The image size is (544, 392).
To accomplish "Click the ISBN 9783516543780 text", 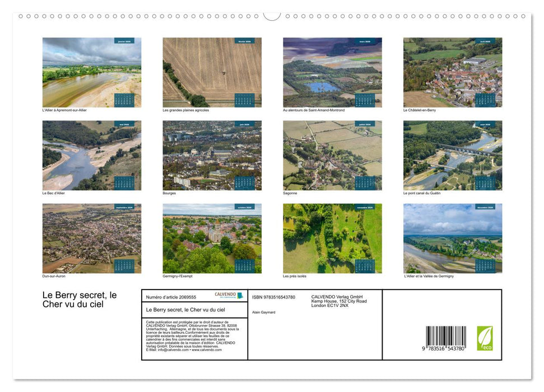I will click(x=273, y=297).
